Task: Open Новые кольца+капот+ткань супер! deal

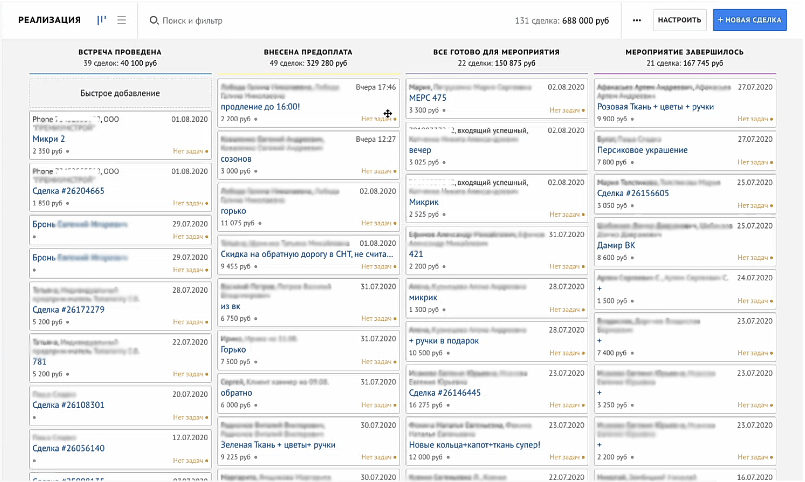Action: tap(474, 445)
